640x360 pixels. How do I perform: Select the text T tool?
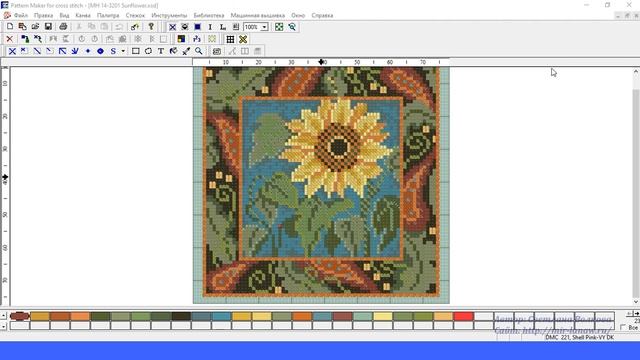(161, 51)
